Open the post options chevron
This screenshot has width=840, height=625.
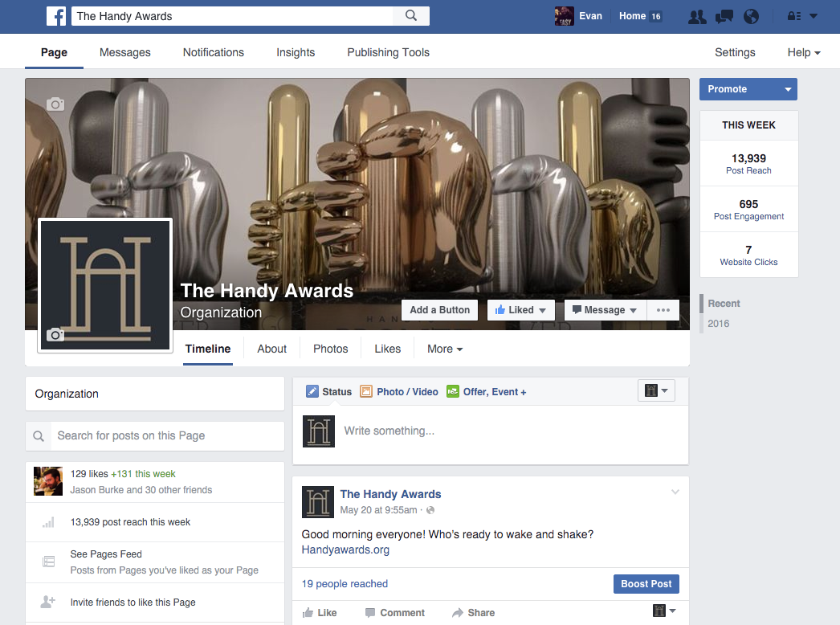click(675, 492)
